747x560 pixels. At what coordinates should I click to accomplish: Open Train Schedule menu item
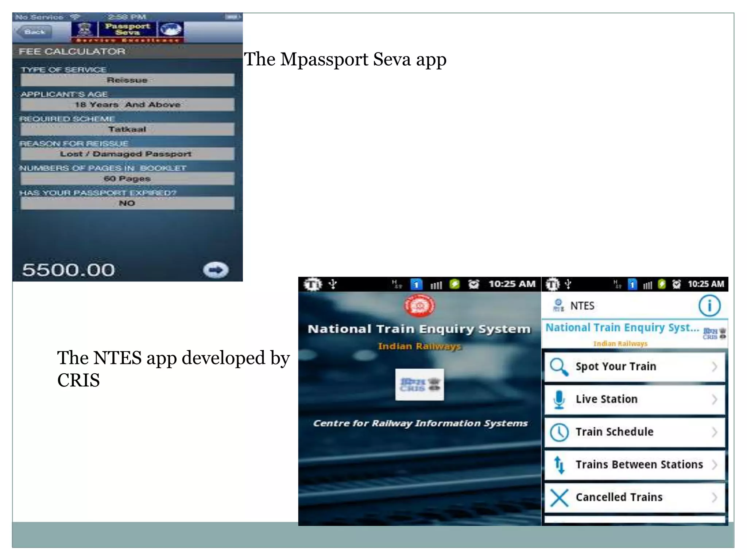pos(635,432)
